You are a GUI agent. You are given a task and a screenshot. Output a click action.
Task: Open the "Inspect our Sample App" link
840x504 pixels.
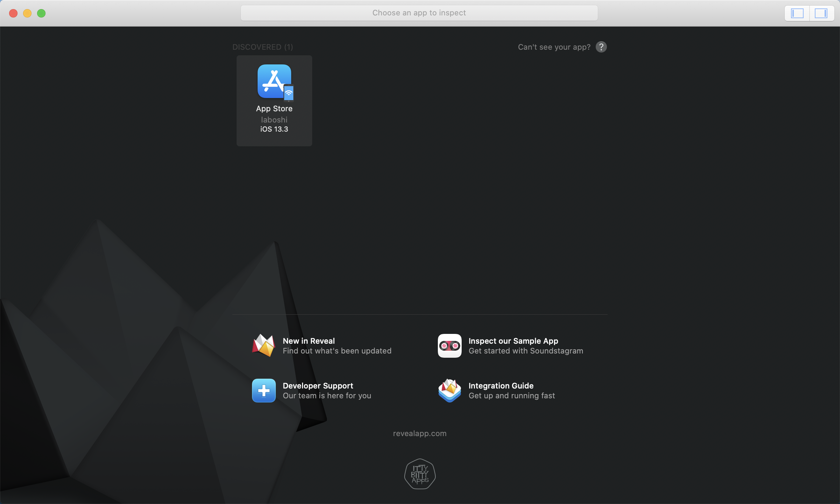513,341
